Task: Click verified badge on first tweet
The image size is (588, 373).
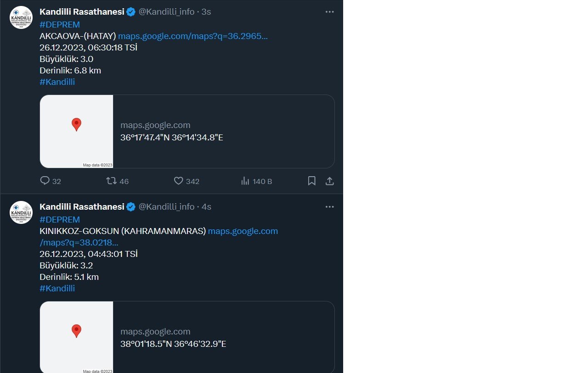Action: (x=131, y=12)
